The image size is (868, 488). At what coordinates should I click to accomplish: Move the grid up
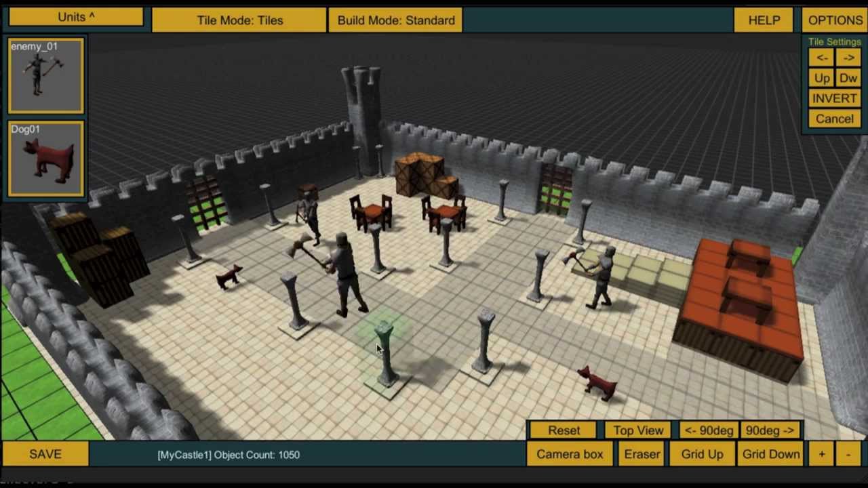pyautogui.click(x=702, y=454)
